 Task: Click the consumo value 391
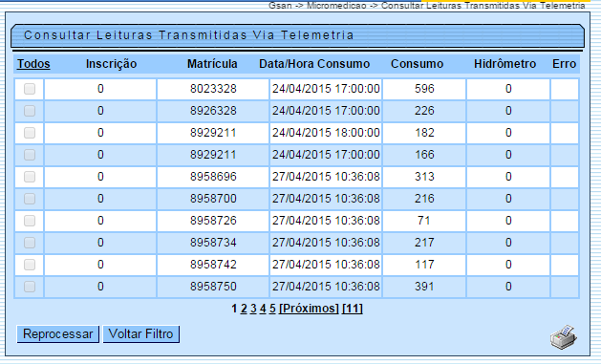pos(424,287)
